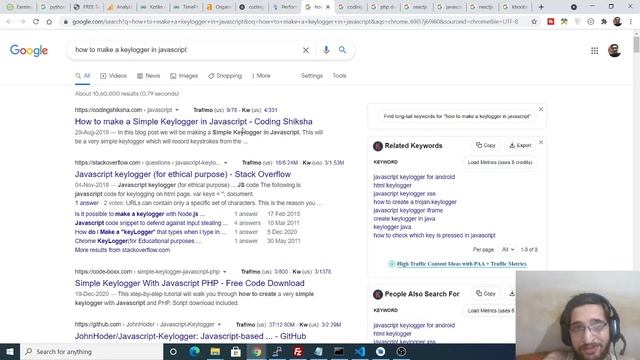Copy the People Also Search For list
Screen dimensions: 640x360
click(486, 293)
